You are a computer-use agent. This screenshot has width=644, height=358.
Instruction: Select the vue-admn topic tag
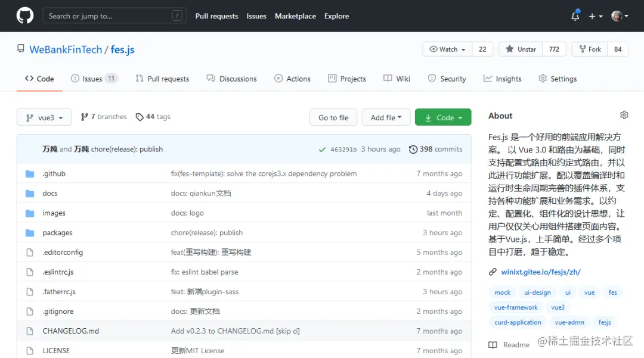[569, 322]
